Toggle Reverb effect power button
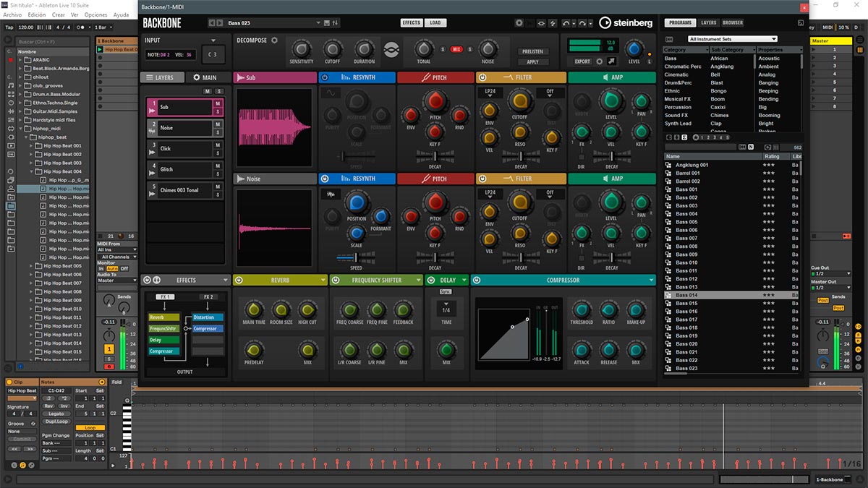Image resolution: width=868 pixels, height=488 pixels. tap(239, 280)
